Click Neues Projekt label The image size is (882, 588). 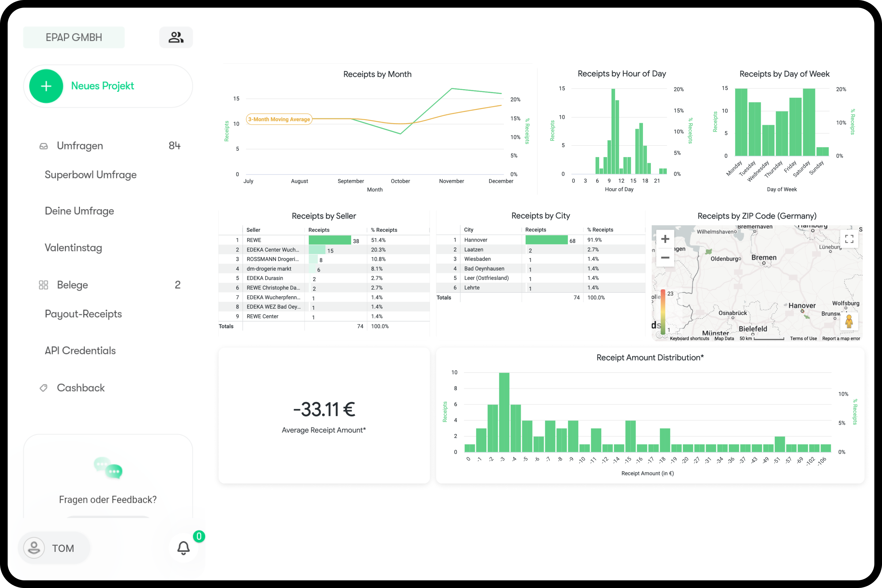click(102, 86)
